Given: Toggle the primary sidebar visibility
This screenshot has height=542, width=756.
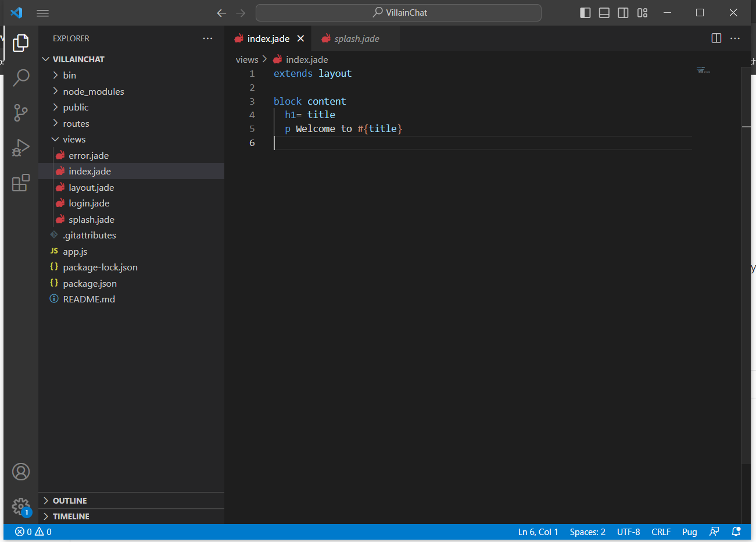Looking at the screenshot, I should (585, 12).
